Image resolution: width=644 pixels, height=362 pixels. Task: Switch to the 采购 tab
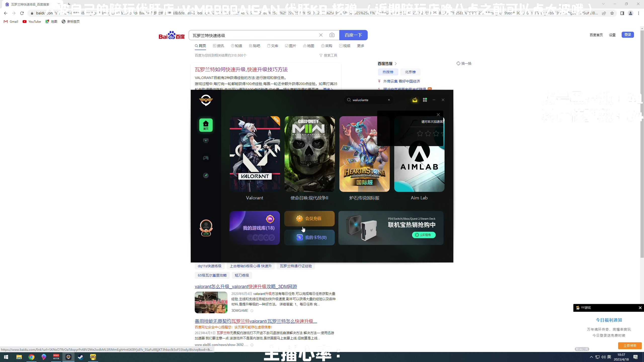point(327,46)
